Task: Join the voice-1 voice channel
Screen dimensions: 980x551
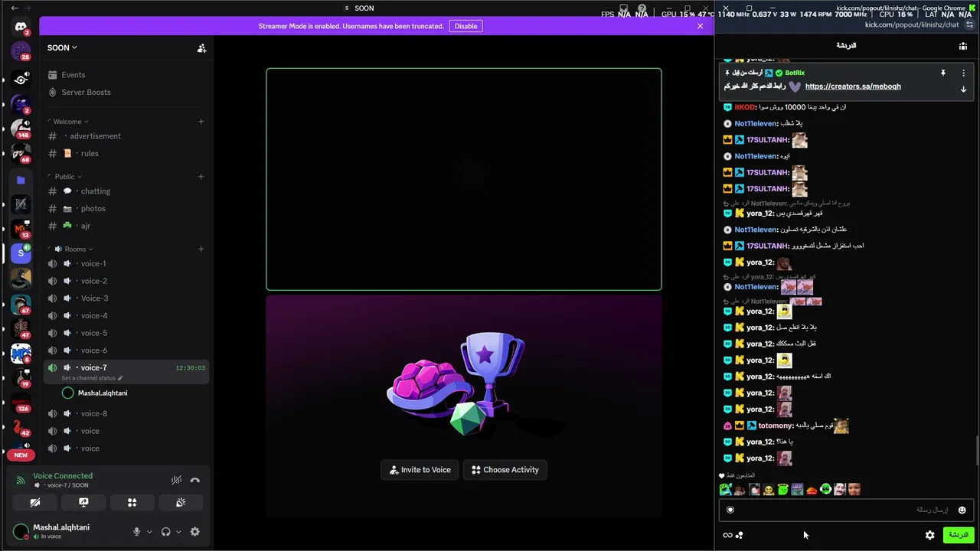Action: (x=126, y=264)
